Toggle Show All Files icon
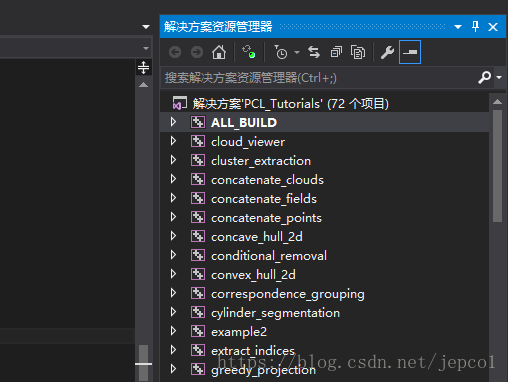This screenshot has height=382, width=508. 358,52
